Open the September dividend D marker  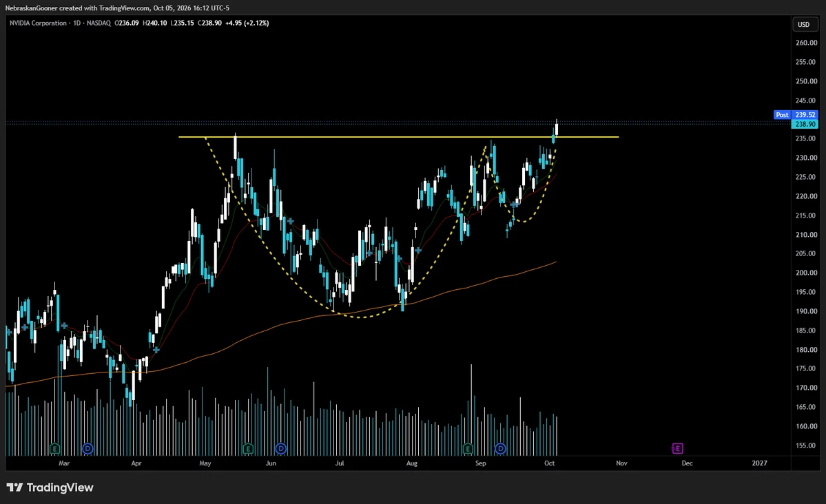click(500, 449)
